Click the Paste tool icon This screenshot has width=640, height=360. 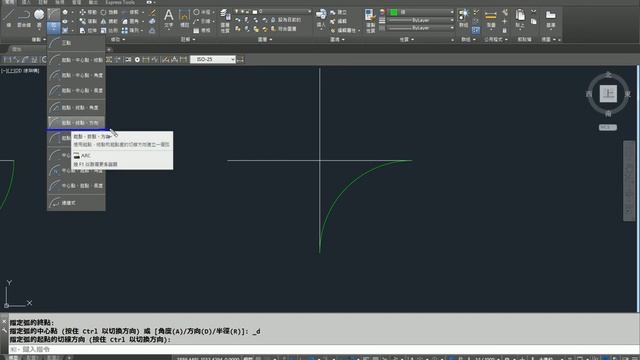[520, 18]
